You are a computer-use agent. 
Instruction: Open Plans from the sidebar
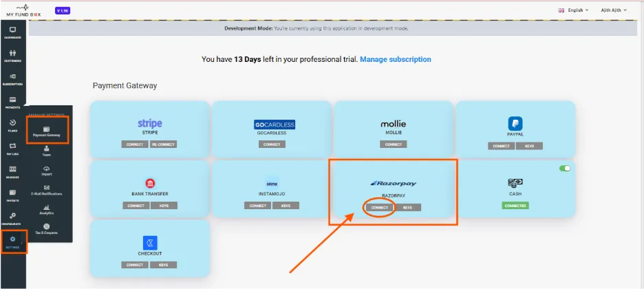click(13, 126)
